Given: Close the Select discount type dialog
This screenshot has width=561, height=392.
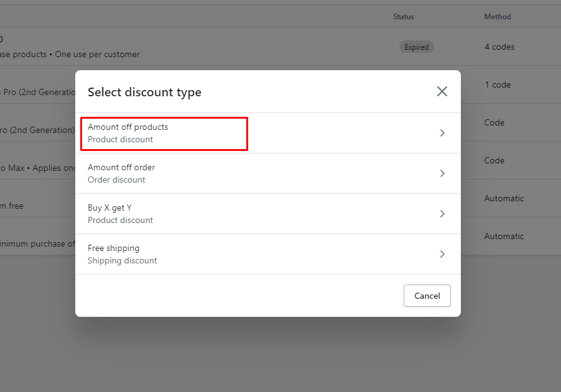Looking at the screenshot, I should point(442,92).
